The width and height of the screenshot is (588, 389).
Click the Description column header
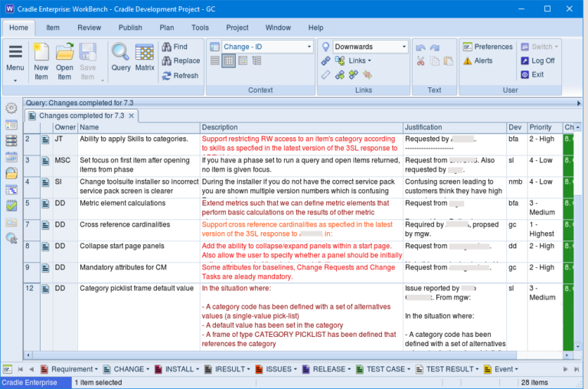click(x=302, y=128)
